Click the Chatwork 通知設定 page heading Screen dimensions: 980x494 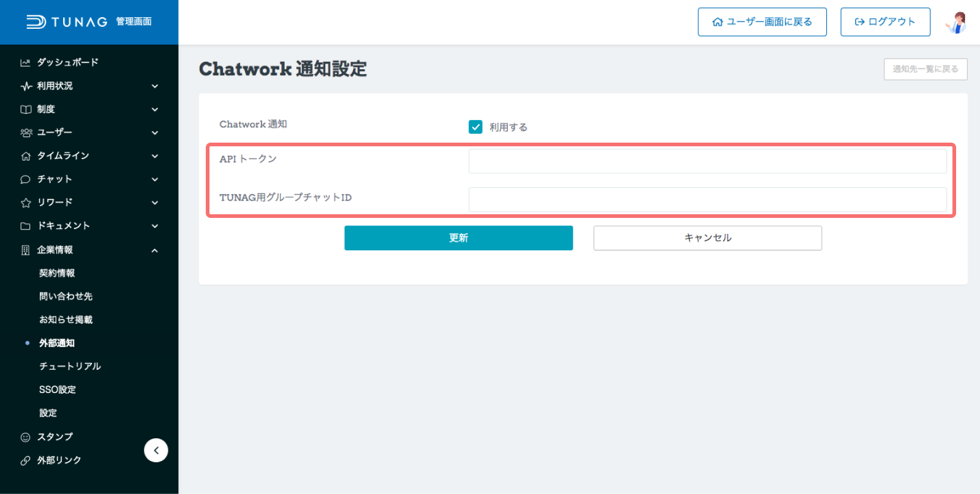[283, 69]
